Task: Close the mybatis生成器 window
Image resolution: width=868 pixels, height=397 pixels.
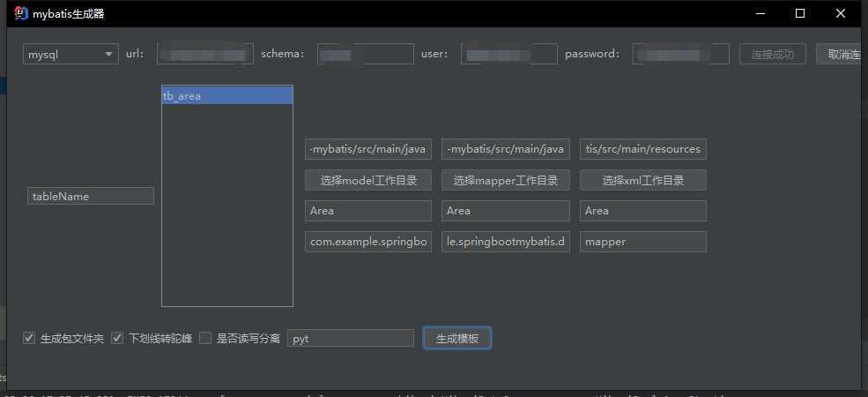Action: [x=841, y=14]
